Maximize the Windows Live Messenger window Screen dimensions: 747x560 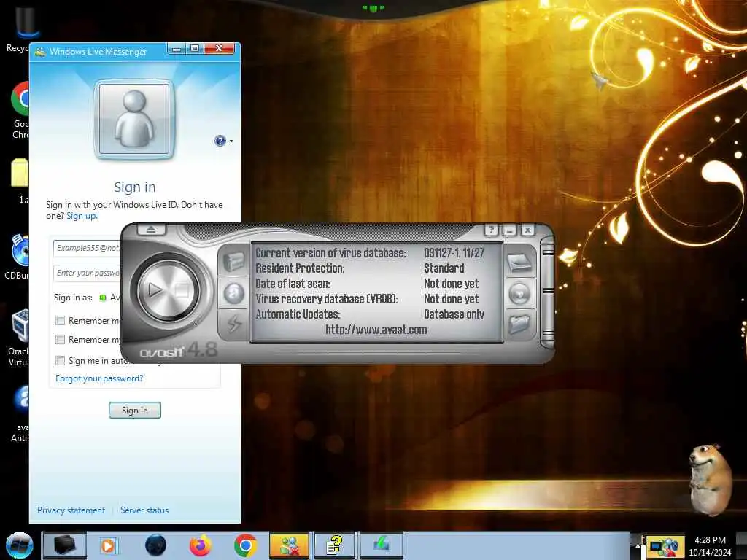[195, 48]
